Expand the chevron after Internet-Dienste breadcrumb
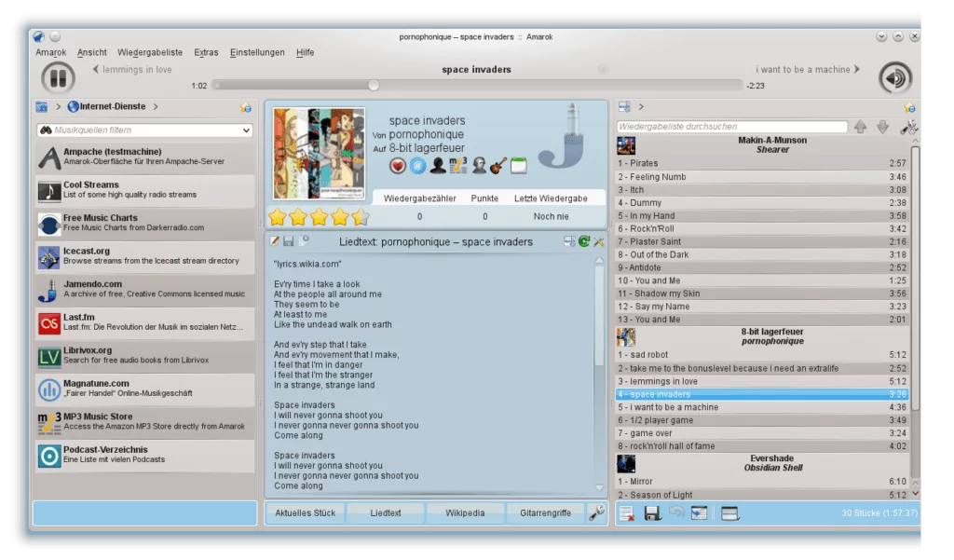This screenshot has height=560, width=954. (156, 106)
